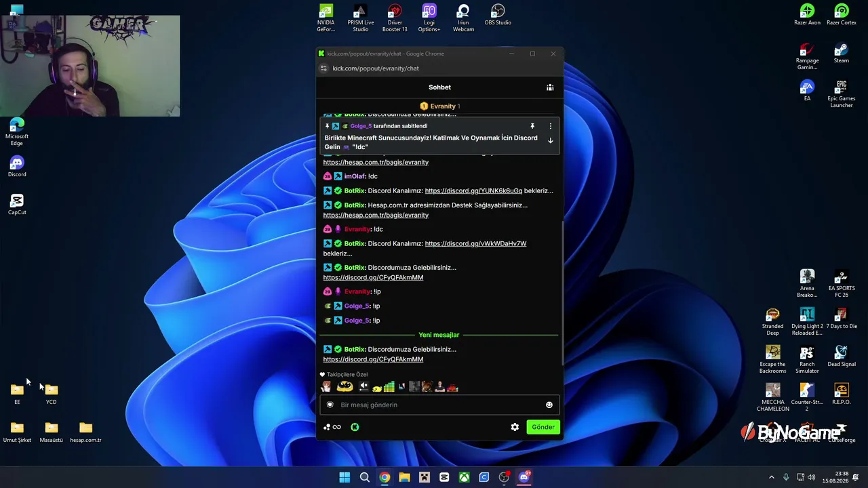
Task: Open Chrome site information icon in address bar
Action: (324, 68)
